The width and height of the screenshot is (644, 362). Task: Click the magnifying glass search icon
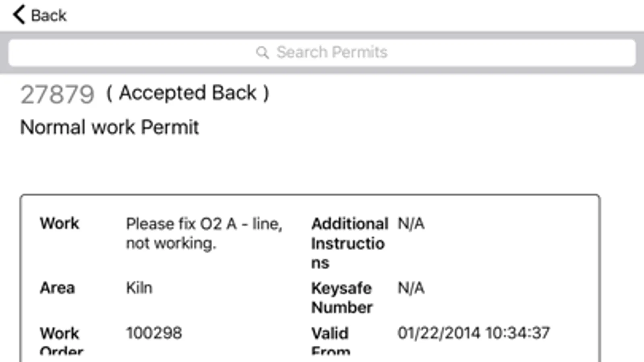pyautogui.click(x=262, y=52)
